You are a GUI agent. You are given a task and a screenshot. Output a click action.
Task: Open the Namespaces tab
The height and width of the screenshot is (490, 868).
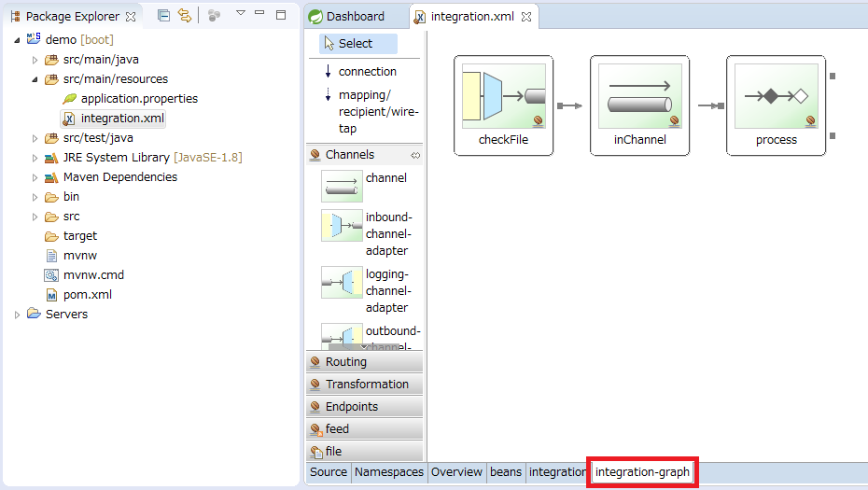(389, 472)
